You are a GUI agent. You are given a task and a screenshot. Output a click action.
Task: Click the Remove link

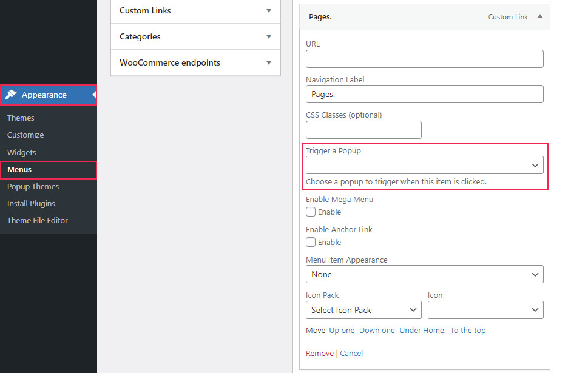[x=319, y=354]
